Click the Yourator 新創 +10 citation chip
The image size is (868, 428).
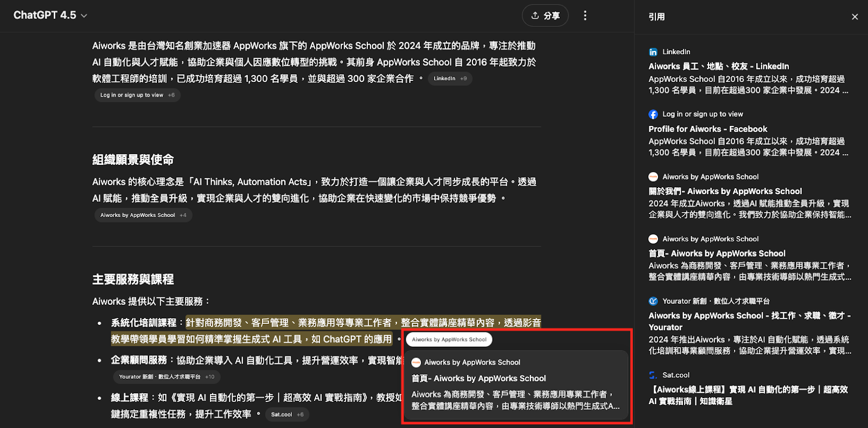[167, 376]
